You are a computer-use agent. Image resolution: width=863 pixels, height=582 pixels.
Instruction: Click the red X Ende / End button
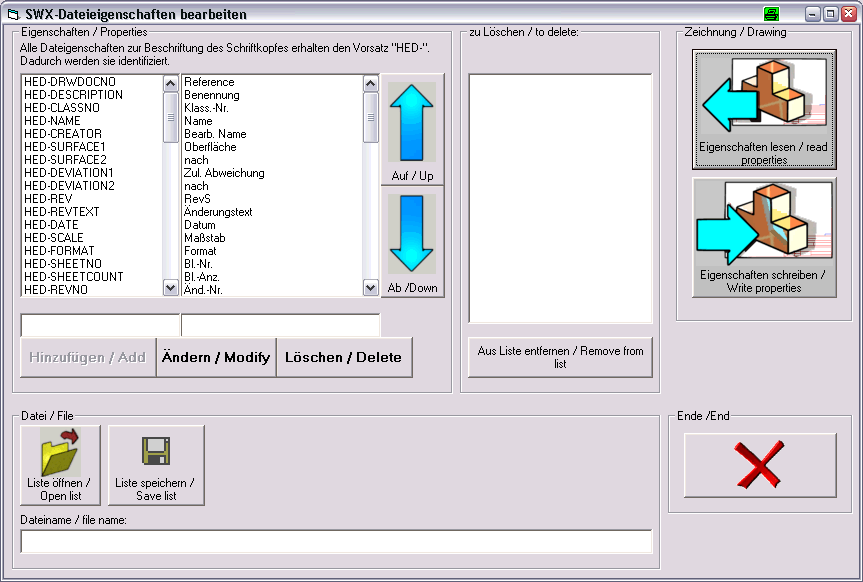point(760,465)
